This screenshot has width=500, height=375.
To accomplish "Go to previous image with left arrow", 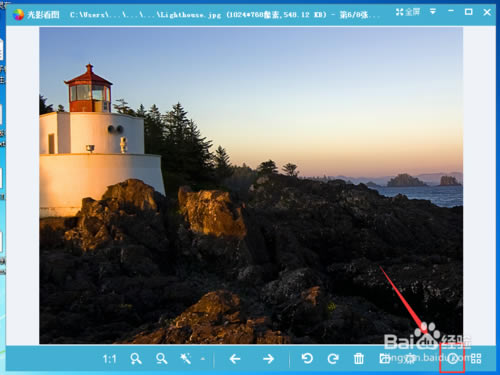I will [x=235, y=359].
